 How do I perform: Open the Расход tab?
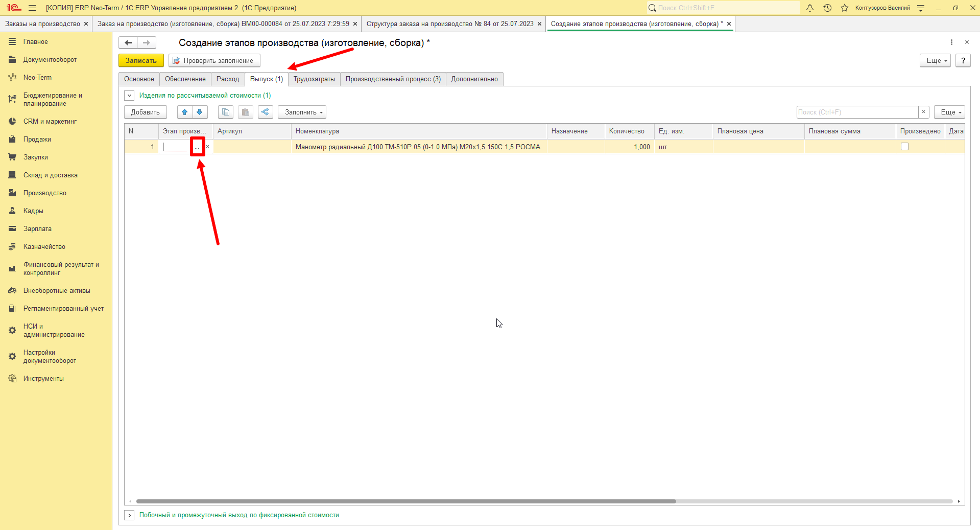tap(228, 79)
